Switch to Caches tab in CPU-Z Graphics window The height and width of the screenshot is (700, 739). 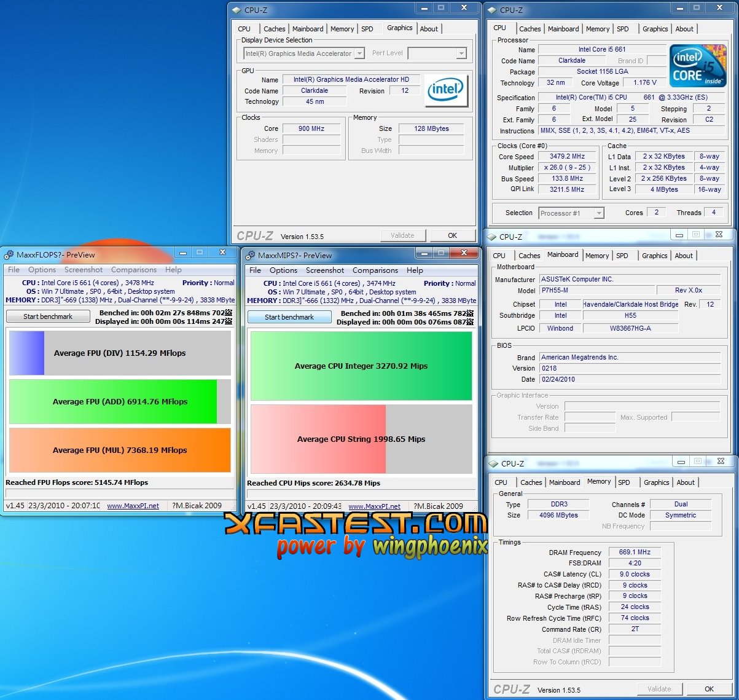[x=274, y=29]
